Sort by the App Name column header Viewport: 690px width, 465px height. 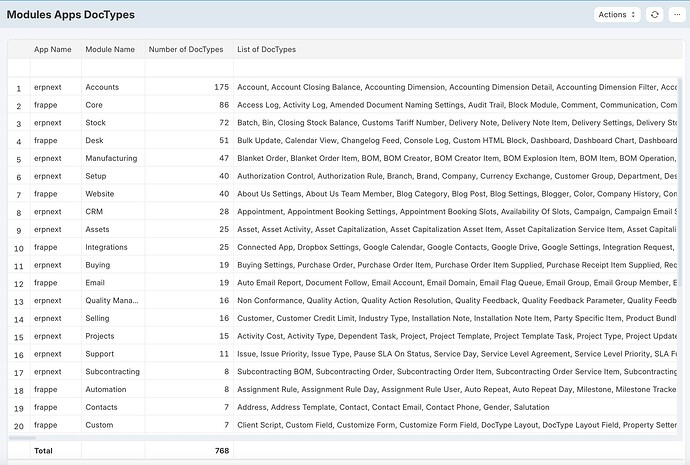53,49
